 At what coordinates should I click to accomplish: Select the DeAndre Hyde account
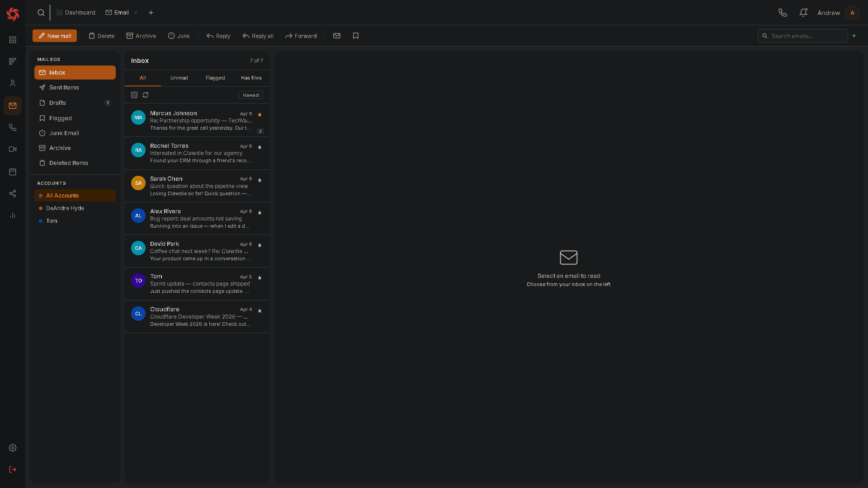point(75,208)
